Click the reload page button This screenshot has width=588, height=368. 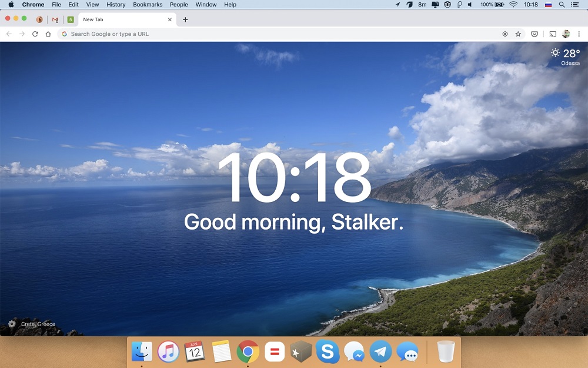point(35,34)
